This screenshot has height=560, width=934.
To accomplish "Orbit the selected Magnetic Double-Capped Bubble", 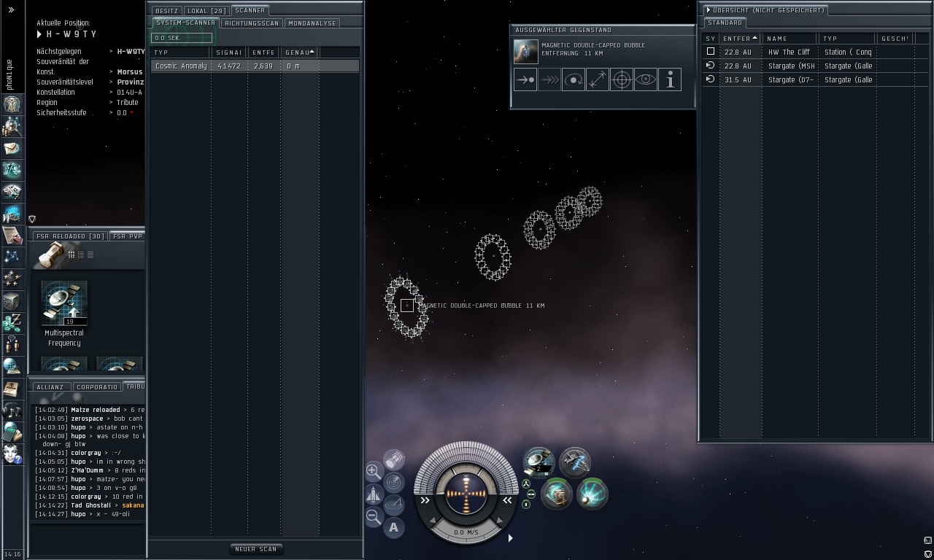I will (574, 80).
